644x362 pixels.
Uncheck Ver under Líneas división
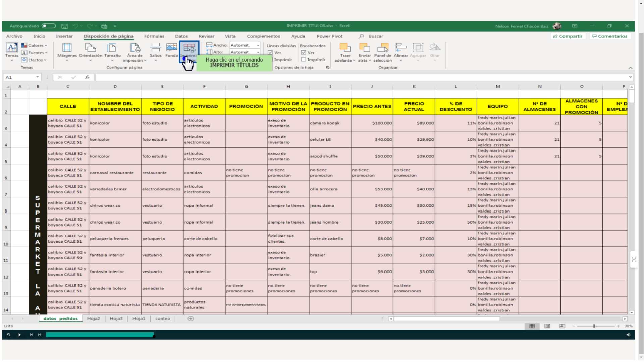coord(270,53)
